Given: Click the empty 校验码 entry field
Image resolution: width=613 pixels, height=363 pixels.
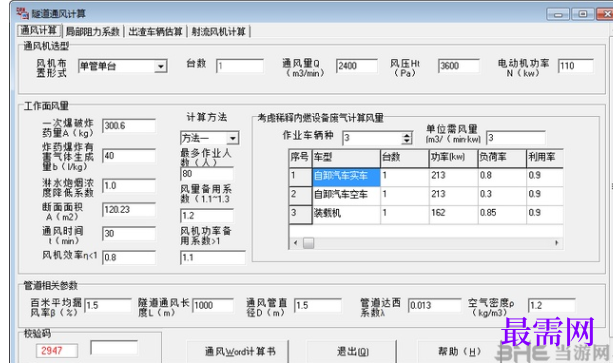Looking at the screenshot, I should [x=114, y=347].
